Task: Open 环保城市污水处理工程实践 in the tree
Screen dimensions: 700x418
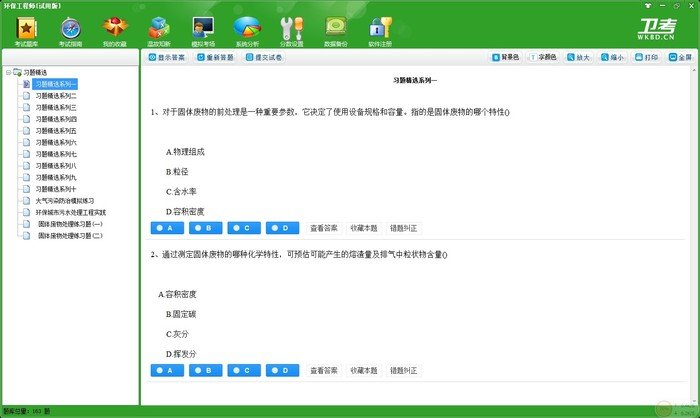Action: click(x=71, y=212)
